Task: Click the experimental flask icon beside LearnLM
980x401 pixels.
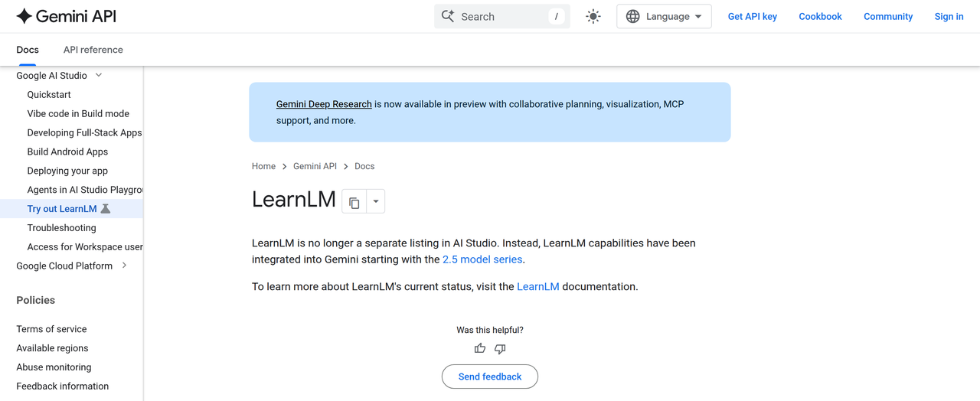Action: pos(106,209)
